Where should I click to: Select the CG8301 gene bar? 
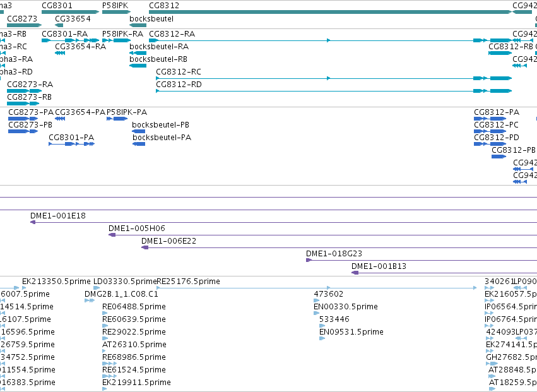click(x=70, y=12)
